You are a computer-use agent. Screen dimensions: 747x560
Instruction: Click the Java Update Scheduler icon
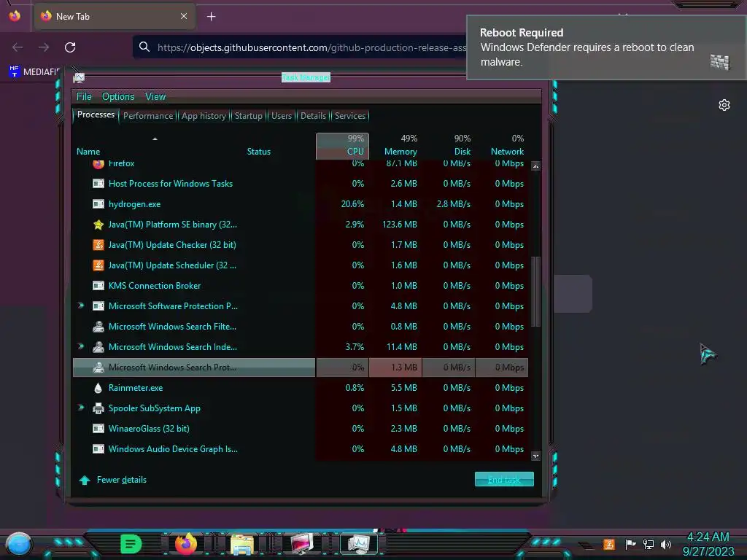(98, 265)
